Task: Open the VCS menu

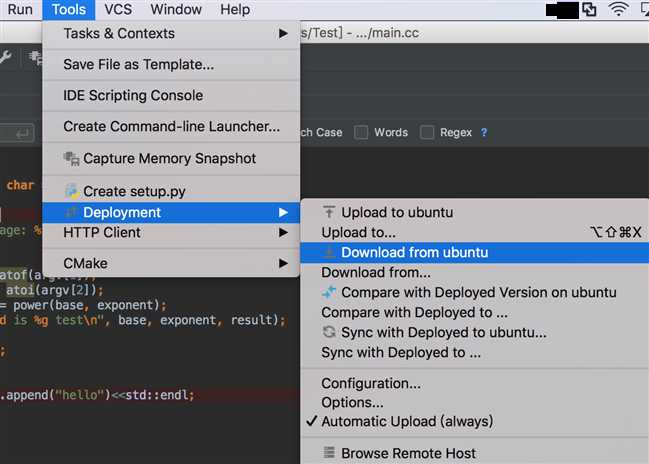Action: point(118,10)
